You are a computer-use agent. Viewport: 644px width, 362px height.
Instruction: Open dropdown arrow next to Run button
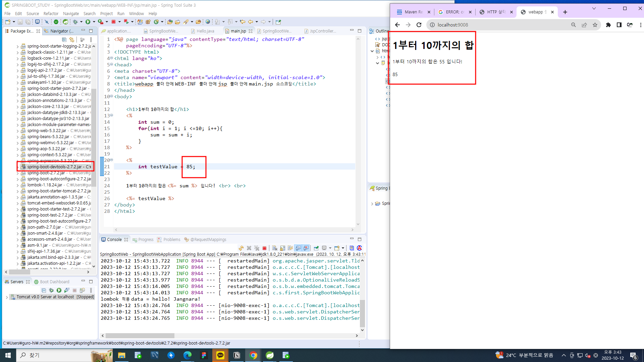[94, 22]
